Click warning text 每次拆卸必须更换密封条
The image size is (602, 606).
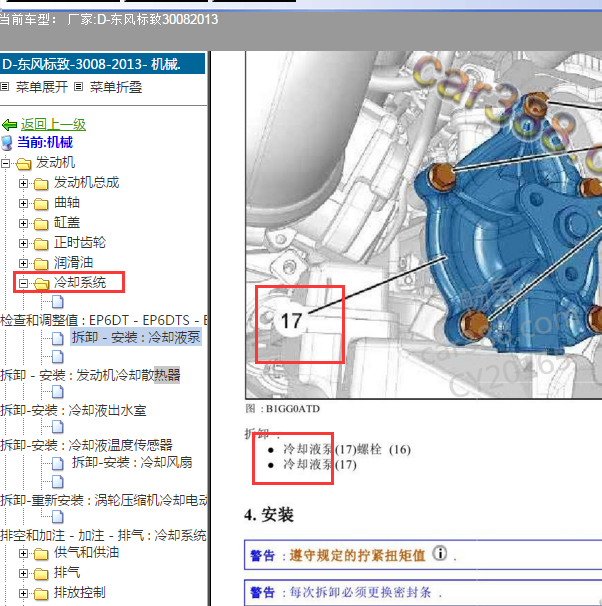pos(360,592)
